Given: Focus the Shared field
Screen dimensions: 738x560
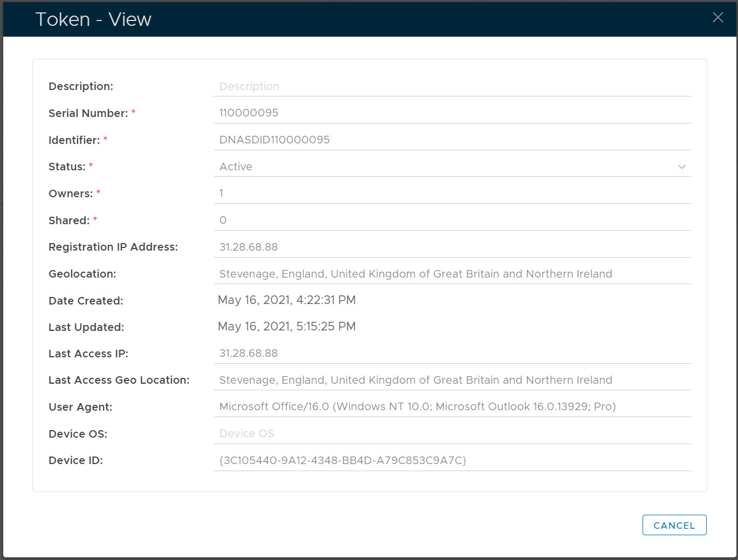Looking at the screenshot, I should (452, 220).
